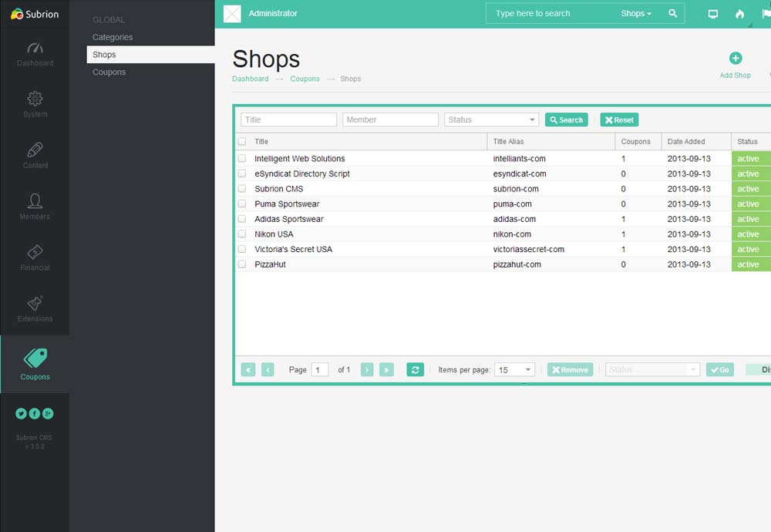Screen dimensions: 771x532
Task: Open the Financial section icon
Action: coord(35,252)
